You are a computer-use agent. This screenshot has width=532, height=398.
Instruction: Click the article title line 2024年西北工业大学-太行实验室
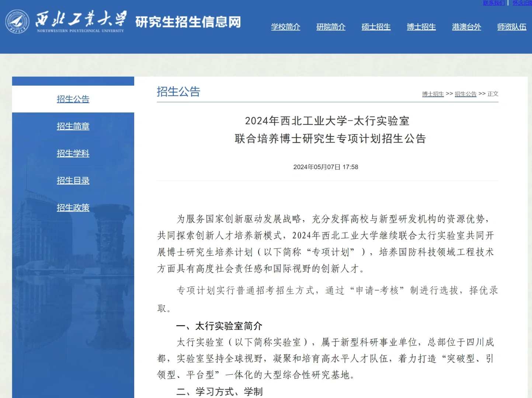pyautogui.click(x=327, y=121)
